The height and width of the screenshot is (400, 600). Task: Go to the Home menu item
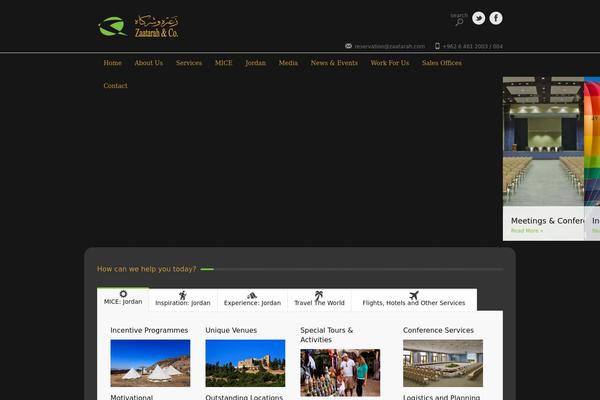tap(112, 63)
